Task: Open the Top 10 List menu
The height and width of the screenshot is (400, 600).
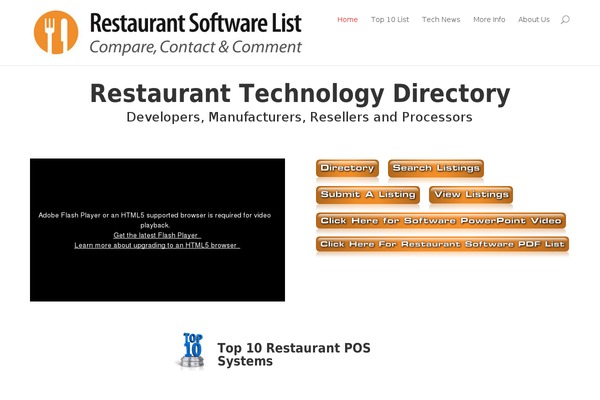Action: tap(390, 20)
